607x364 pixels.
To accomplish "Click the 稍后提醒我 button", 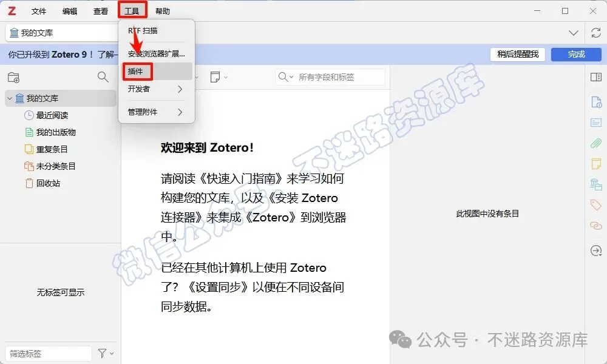I will [518, 54].
